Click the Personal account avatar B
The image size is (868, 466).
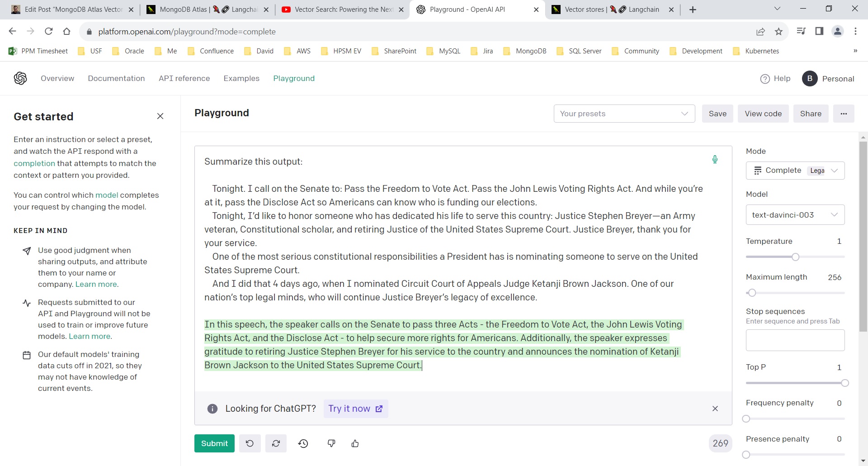coord(810,78)
